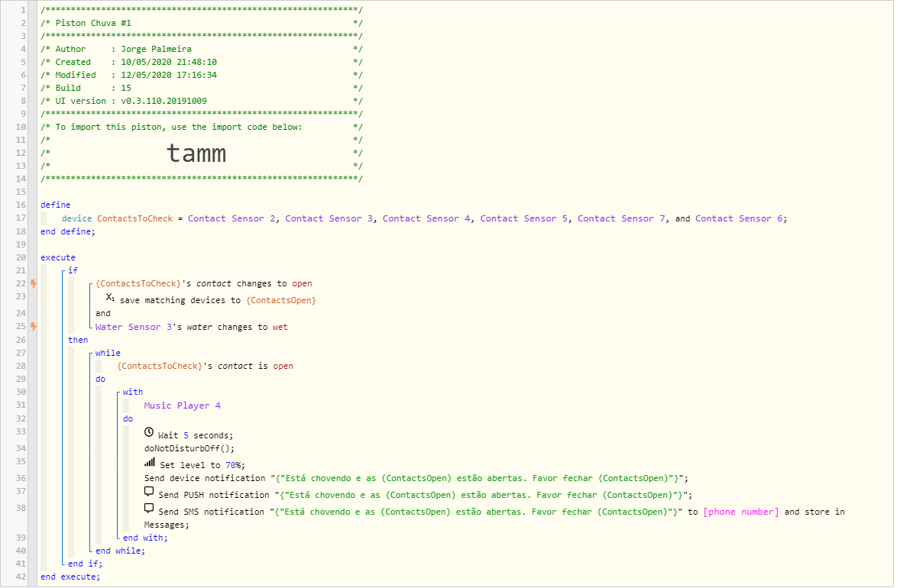The image size is (900, 588).
Task: Select the Send PUSH notification task
Action: click(x=419, y=495)
